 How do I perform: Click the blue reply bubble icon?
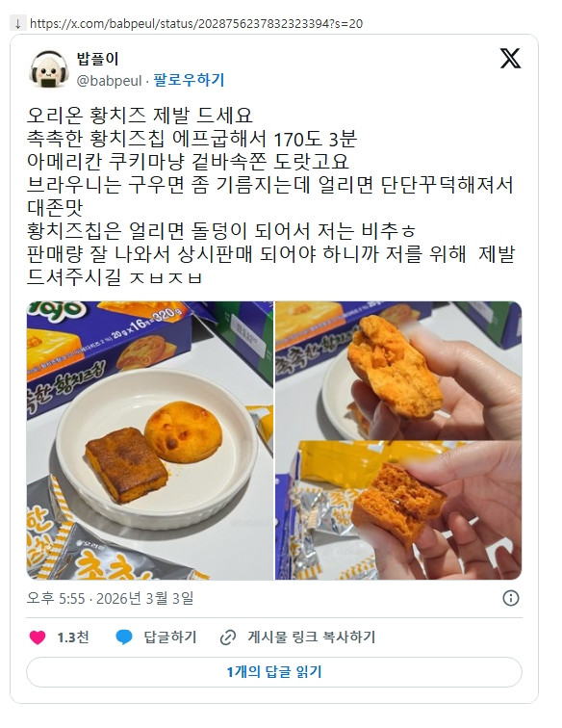click(124, 637)
